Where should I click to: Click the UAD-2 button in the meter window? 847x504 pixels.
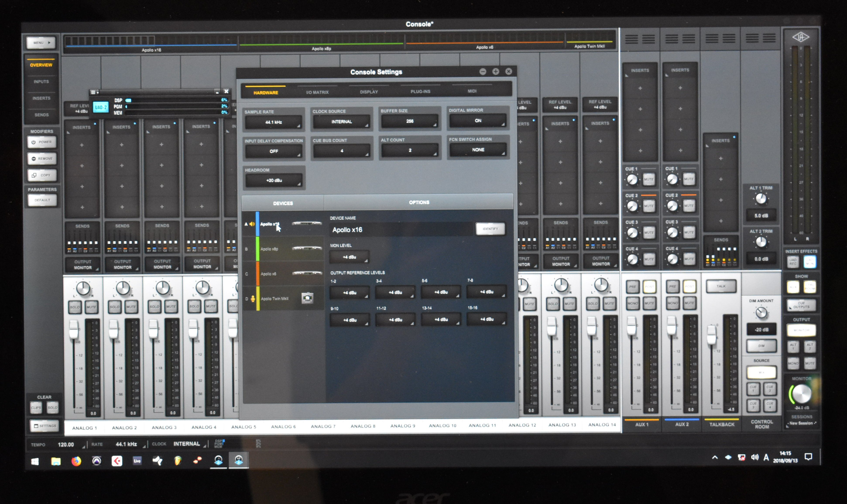click(x=101, y=107)
